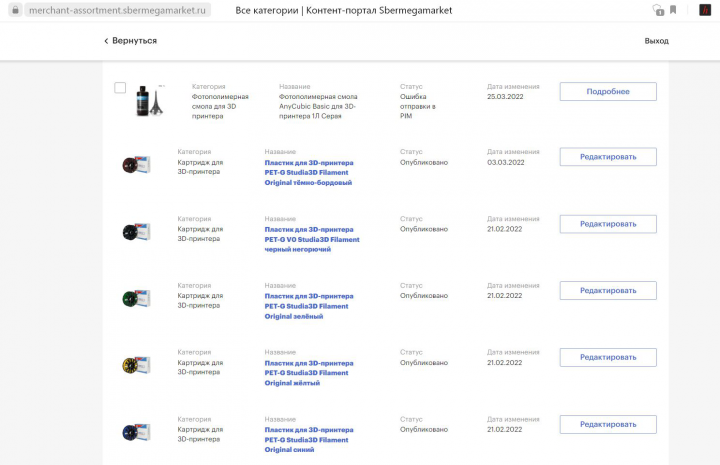Click the back chevron beside Вернуться
Image resolution: width=720 pixels, height=465 pixels.
(106, 41)
